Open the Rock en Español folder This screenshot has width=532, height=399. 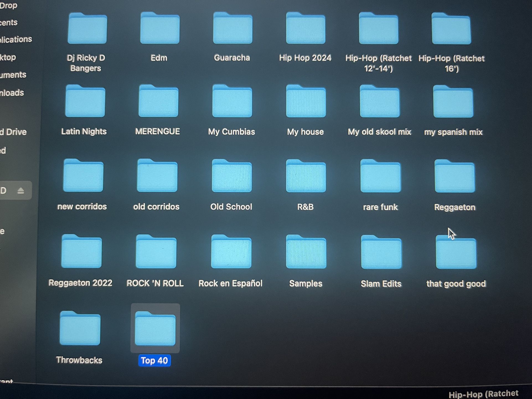231,252
